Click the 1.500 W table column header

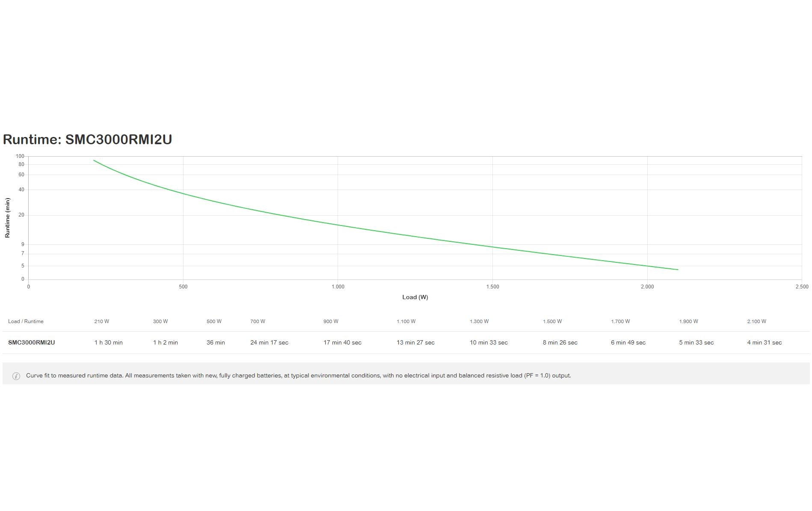click(x=552, y=321)
